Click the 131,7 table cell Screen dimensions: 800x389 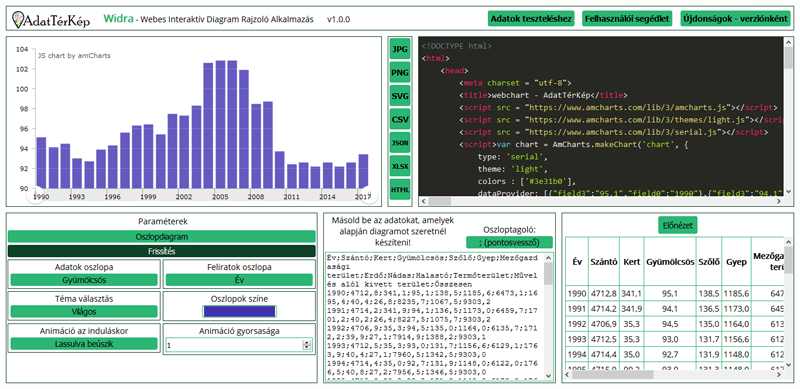tap(708, 339)
